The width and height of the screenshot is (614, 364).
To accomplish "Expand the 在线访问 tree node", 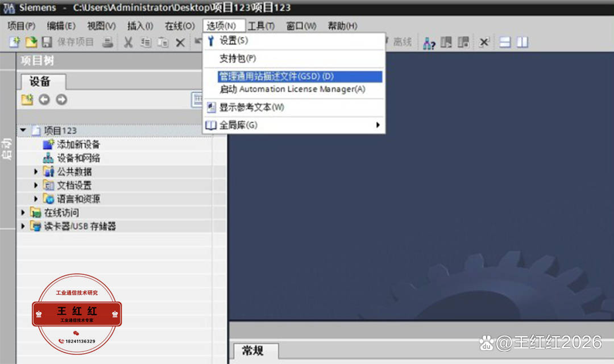I will 23,212.
